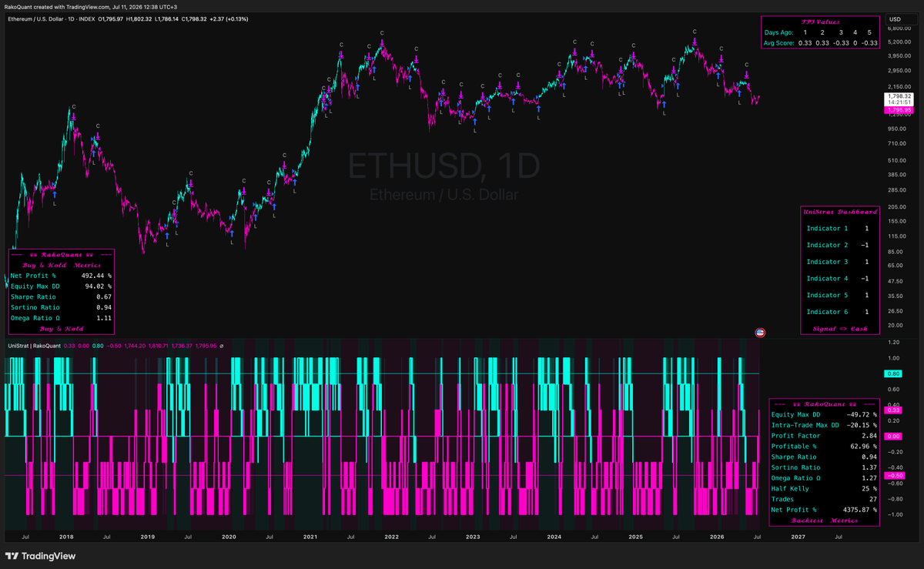Click the Backtest Metrics footer label

click(824, 521)
